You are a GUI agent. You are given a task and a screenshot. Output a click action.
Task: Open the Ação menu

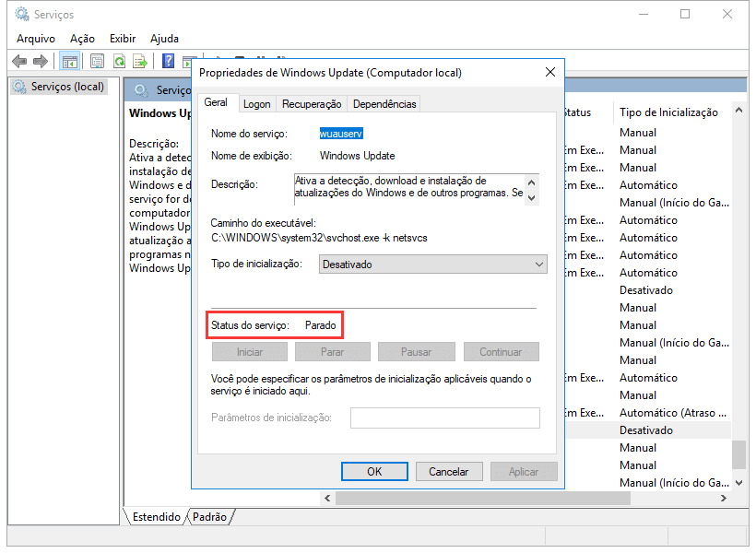[81, 38]
